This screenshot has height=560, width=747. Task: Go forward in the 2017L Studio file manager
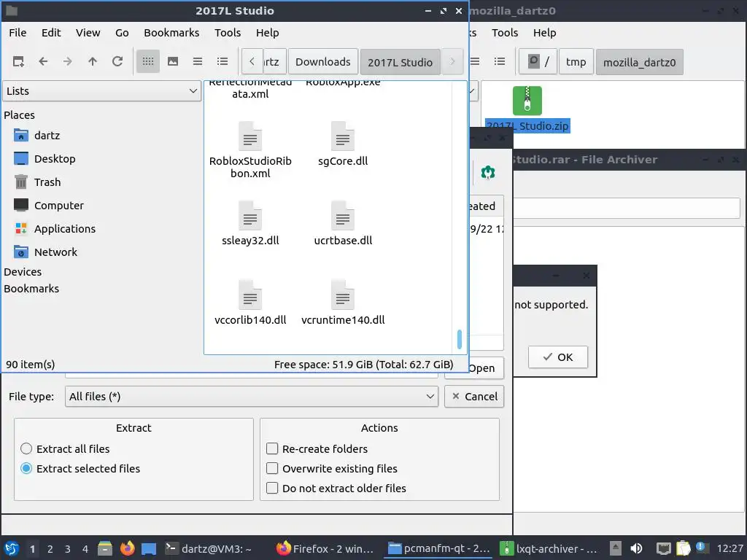68,61
